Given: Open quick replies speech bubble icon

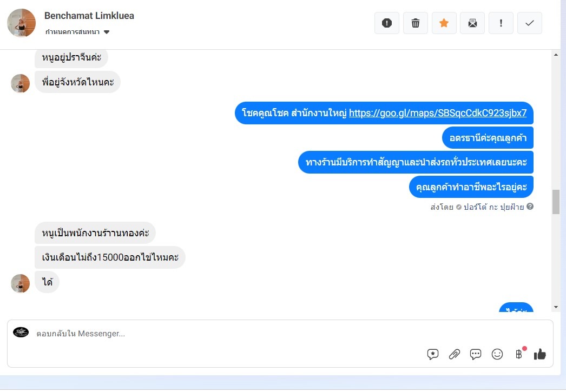Looking at the screenshot, I should [476, 354].
